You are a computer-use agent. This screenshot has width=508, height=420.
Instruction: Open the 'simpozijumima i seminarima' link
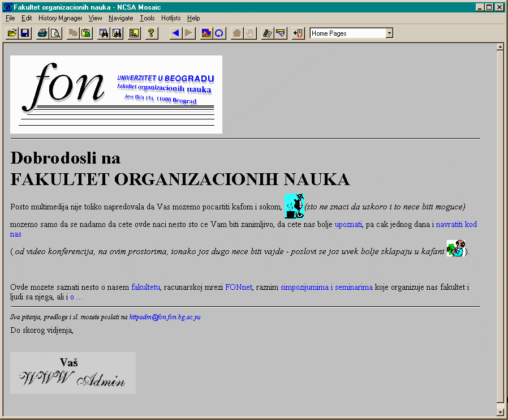pos(326,287)
